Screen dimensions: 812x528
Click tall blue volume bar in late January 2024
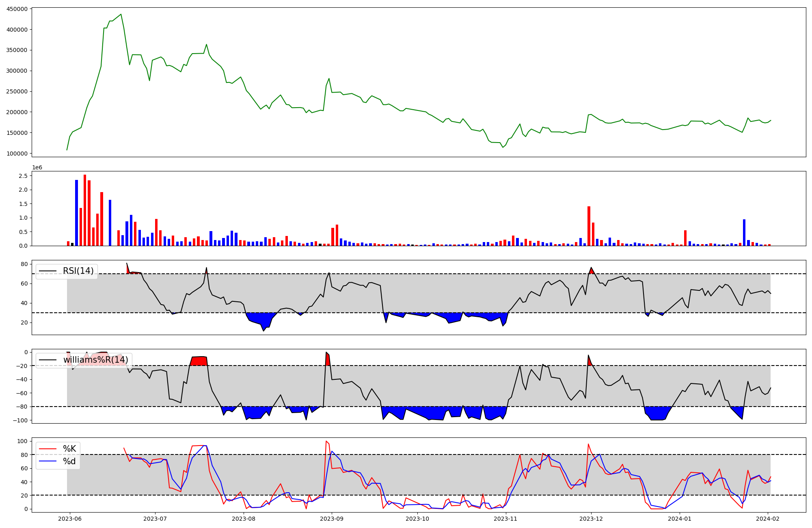744,232
